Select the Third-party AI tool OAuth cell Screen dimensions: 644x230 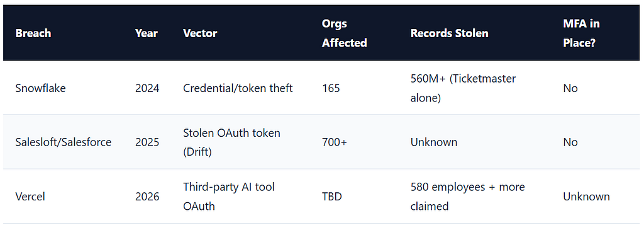[x=229, y=196]
